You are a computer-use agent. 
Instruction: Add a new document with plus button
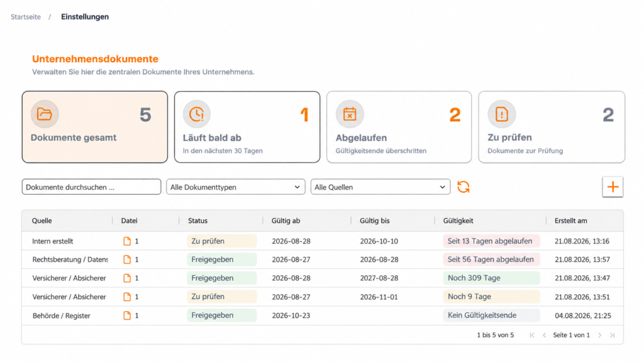click(x=613, y=187)
